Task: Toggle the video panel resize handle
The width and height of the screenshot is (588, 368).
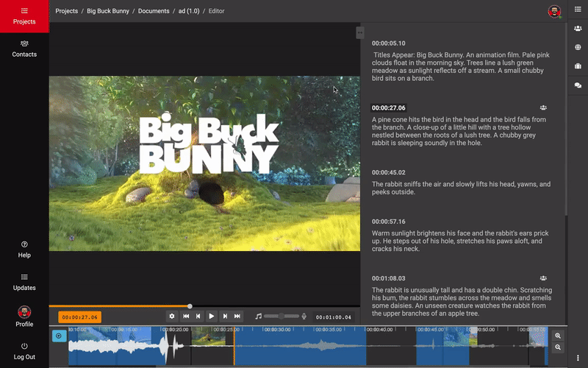Action: (359, 32)
